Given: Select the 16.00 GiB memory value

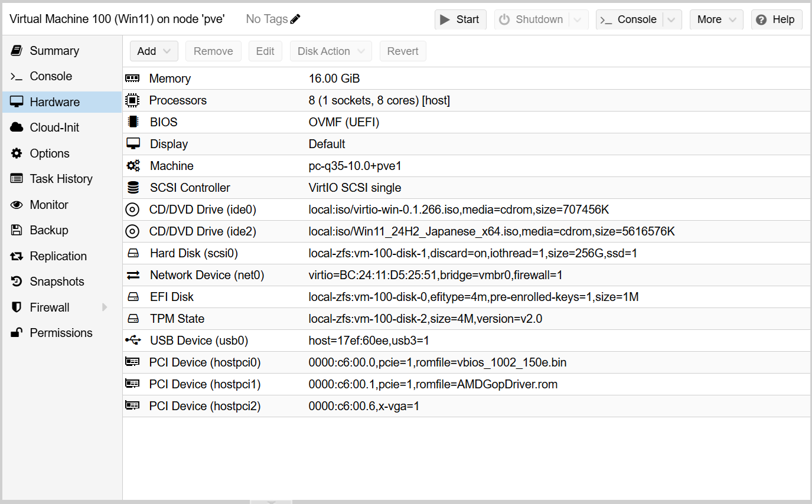Looking at the screenshot, I should pyautogui.click(x=334, y=78).
